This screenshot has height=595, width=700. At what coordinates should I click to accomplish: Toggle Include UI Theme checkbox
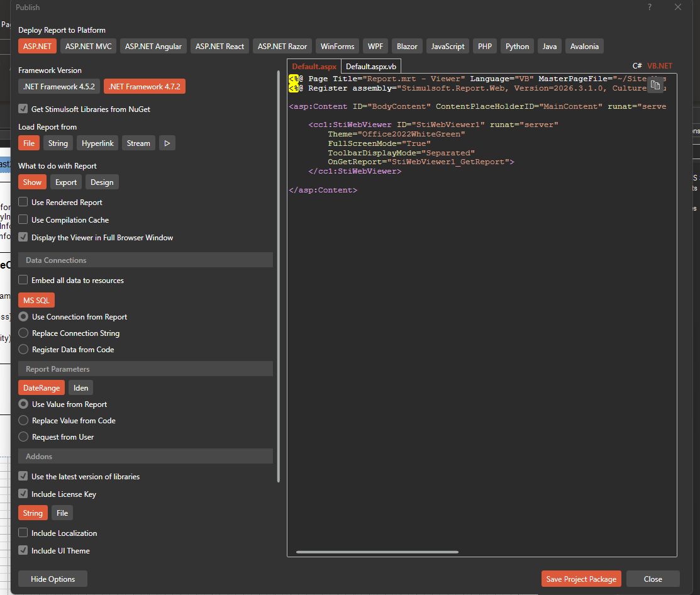[x=23, y=550]
